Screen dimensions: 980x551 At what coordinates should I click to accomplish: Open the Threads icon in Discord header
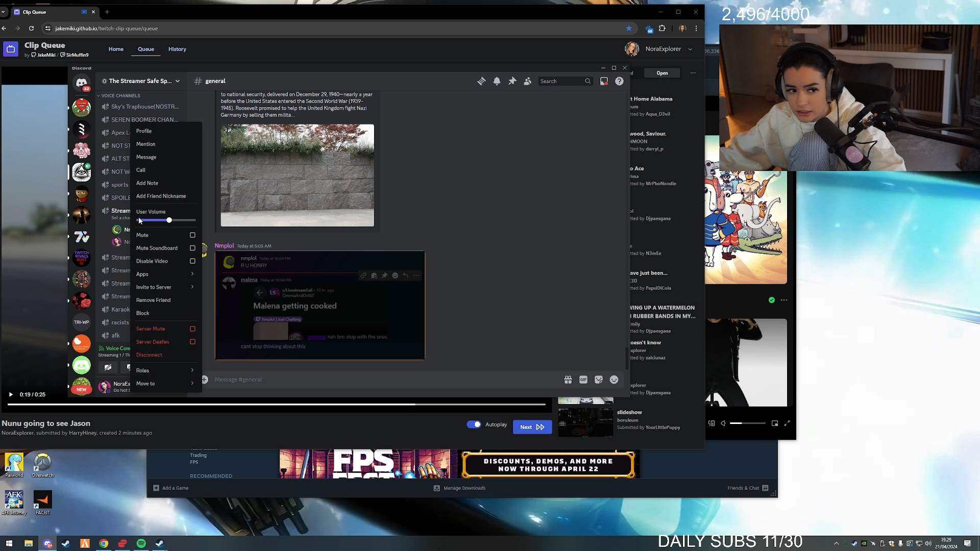(x=481, y=81)
